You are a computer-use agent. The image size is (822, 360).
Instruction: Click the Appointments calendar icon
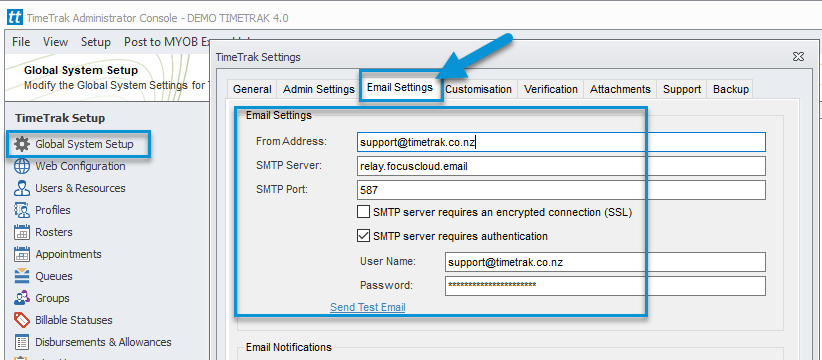tap(21, 254)
